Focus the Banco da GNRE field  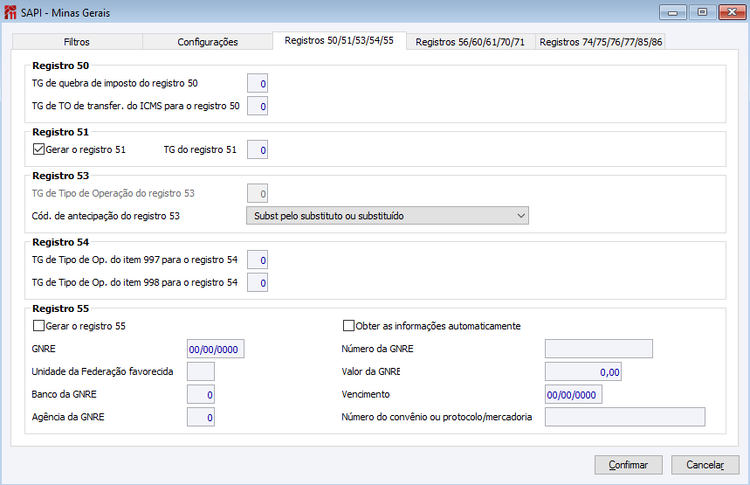pos(201,395)
